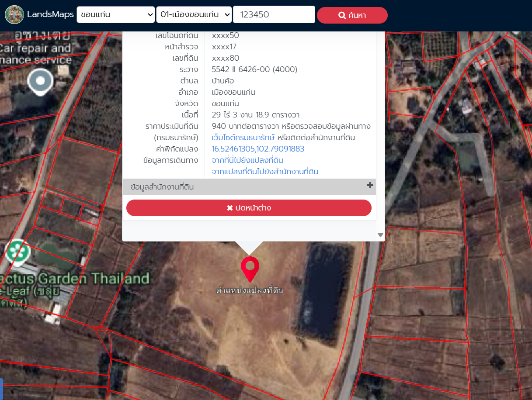Click the plus icon on land office bar

point(370,186)
